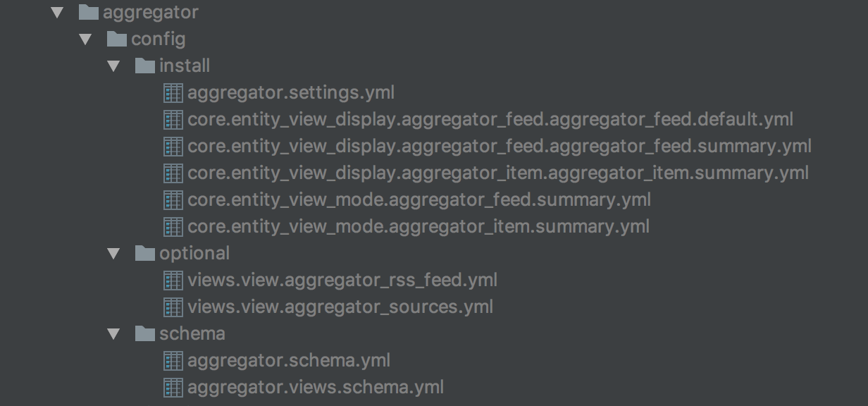Click the views.view.aggregator_rss_feed.yml file icon
This screenshot has height=406, width=868.
point(173,280)
